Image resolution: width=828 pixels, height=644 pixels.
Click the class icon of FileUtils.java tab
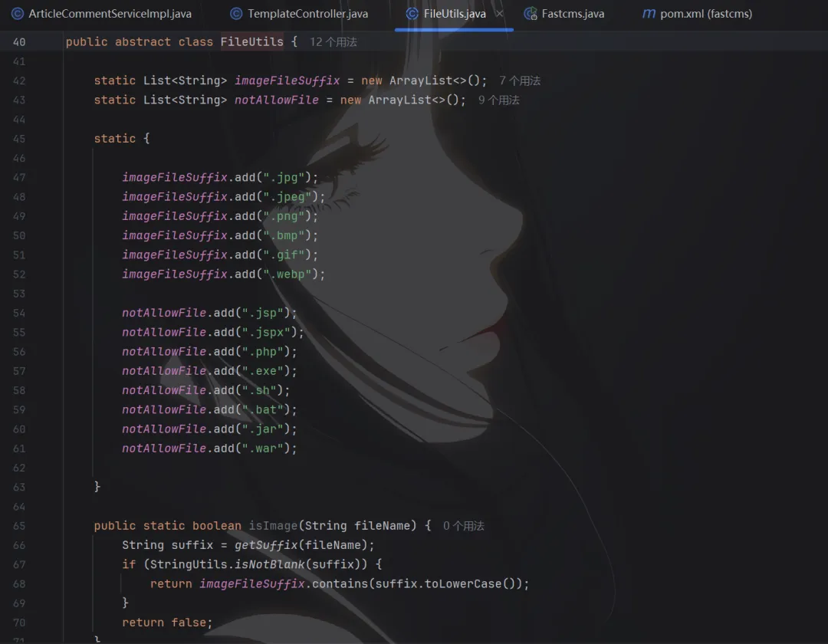pyautogui.click(x=412, y=14)
